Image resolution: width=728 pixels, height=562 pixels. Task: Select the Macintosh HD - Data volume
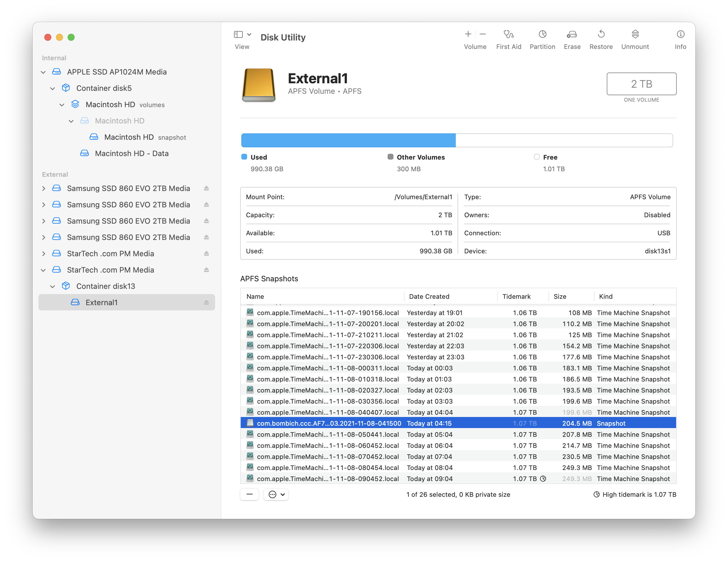(x=132, y=153)
